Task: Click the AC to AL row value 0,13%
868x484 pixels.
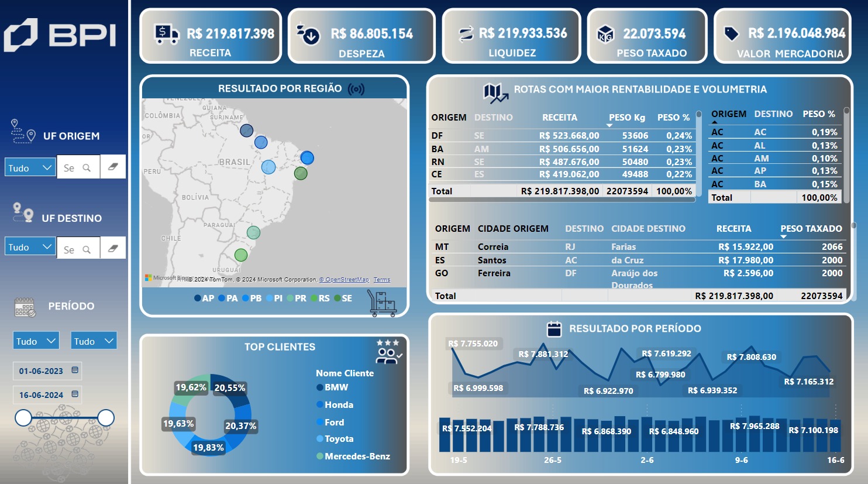Action: click(x=825, y=146)
